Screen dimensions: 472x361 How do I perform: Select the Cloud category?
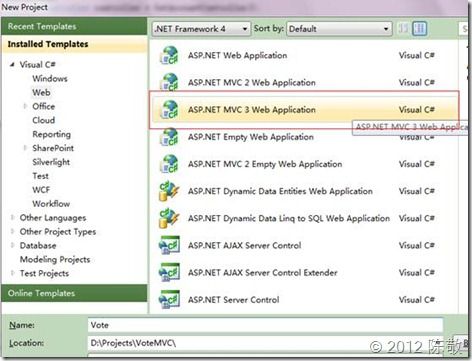pyautogui.click(x=44, y=120)
